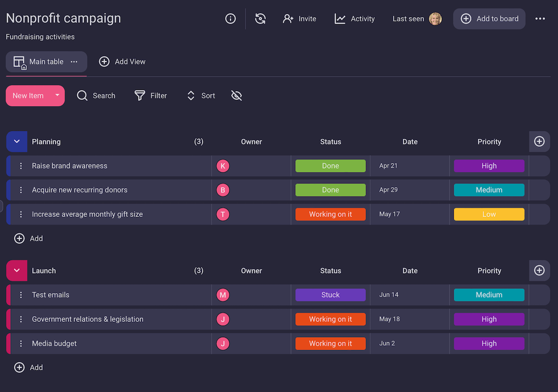Add a column to Launch group
The width and height of the screenshot is (558, 392).
pyautogui.click(x=539, y=271)
